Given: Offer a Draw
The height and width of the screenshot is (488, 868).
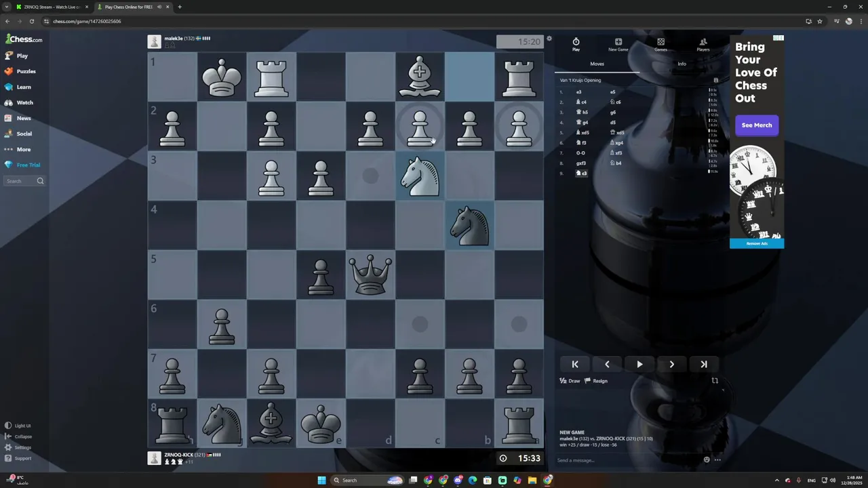Looking at the screenshot, I should [x=570, y=381].
